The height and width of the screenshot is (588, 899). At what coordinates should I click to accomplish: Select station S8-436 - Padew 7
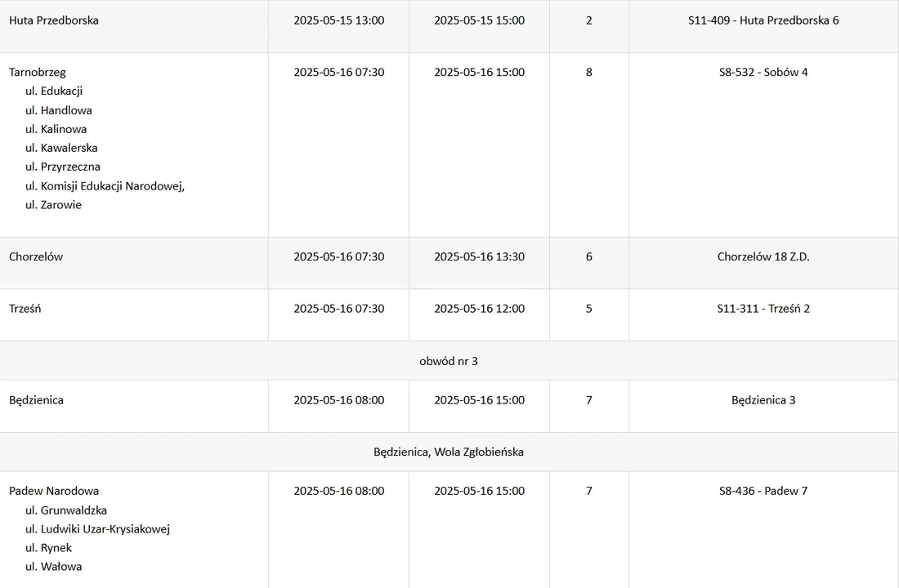pos(763,491)
